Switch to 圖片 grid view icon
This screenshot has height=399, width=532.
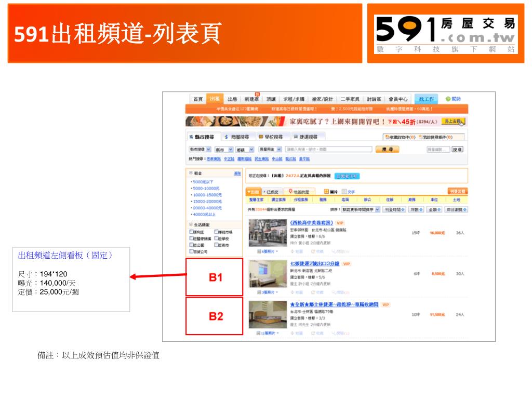(326, 191)
